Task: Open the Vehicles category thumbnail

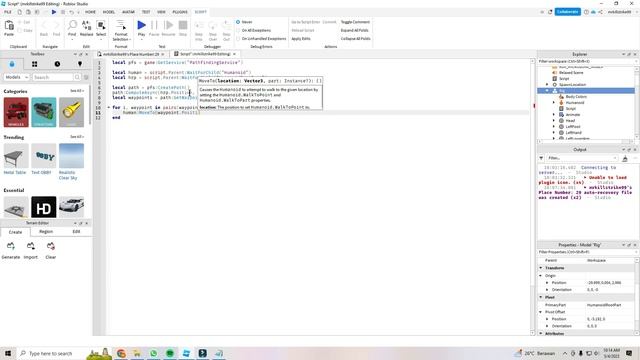Action: [x=16, y=112]
